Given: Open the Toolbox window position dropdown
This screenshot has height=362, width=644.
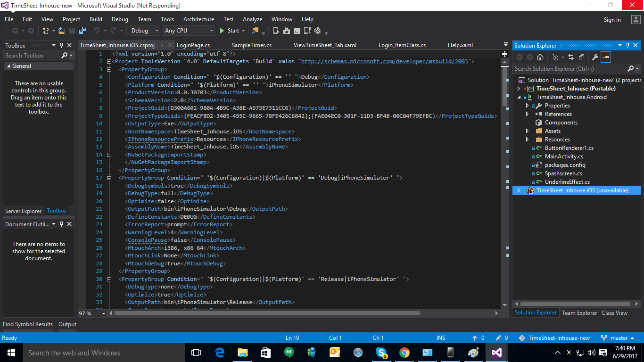Looking at the screenshot, I should [x=54, y=45].
